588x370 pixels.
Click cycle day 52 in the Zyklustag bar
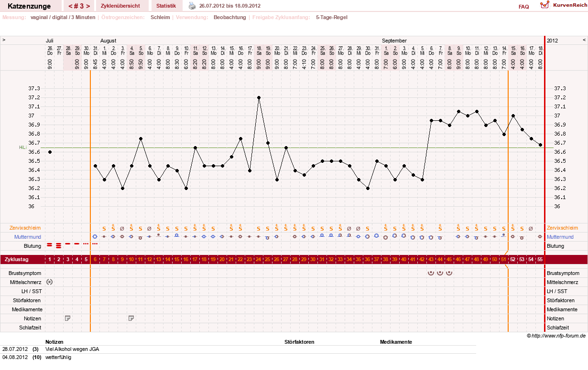(513, 259)
